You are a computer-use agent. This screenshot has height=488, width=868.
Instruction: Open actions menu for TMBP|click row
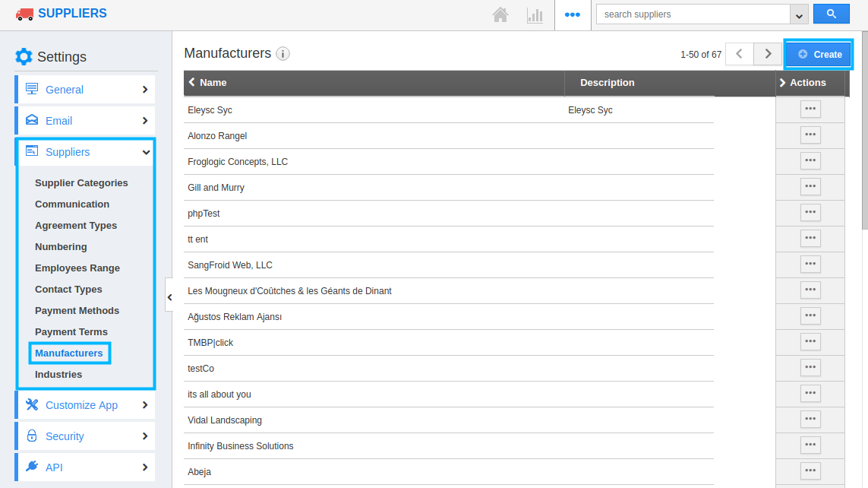810,342
